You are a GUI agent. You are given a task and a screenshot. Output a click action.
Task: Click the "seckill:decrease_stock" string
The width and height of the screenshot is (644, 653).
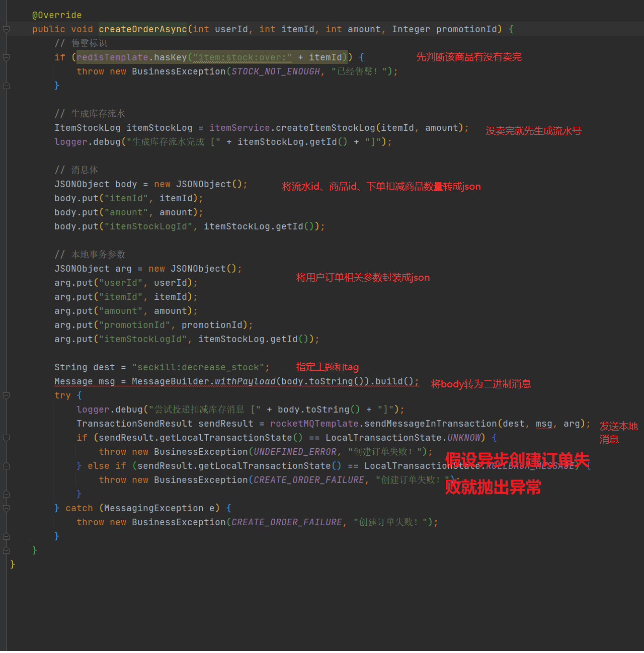(x=198, y=367)
